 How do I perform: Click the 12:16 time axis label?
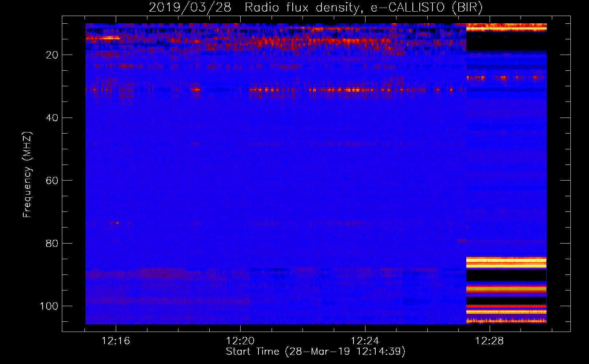pyautogui.click(x=116, y=341)
